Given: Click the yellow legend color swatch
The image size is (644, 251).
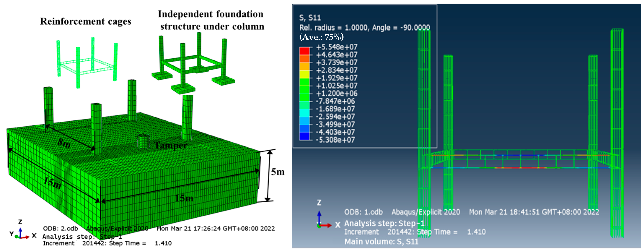Looking at the screenshot, I should coord(304,74).
